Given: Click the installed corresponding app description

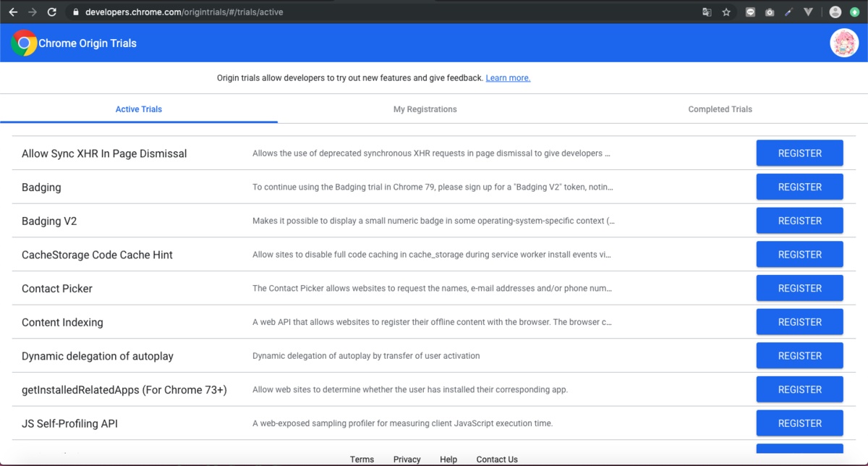Looking at the screenshot, I should pyautogui.click(x=410, y=390).
